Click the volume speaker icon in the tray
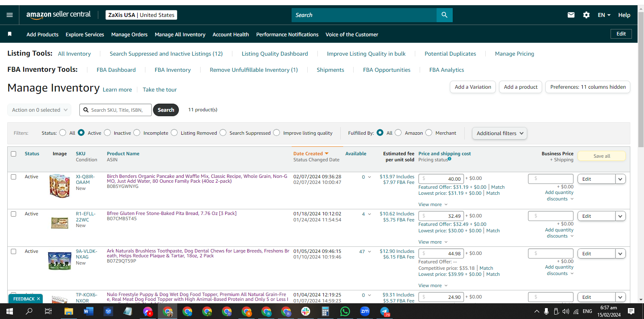644x319 pixels. pos(566,311)
